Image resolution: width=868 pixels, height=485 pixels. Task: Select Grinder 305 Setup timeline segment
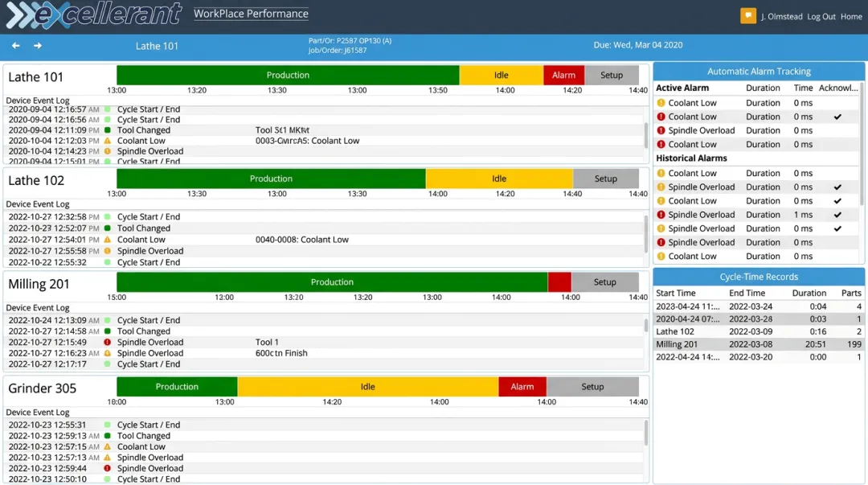(592, 386)
